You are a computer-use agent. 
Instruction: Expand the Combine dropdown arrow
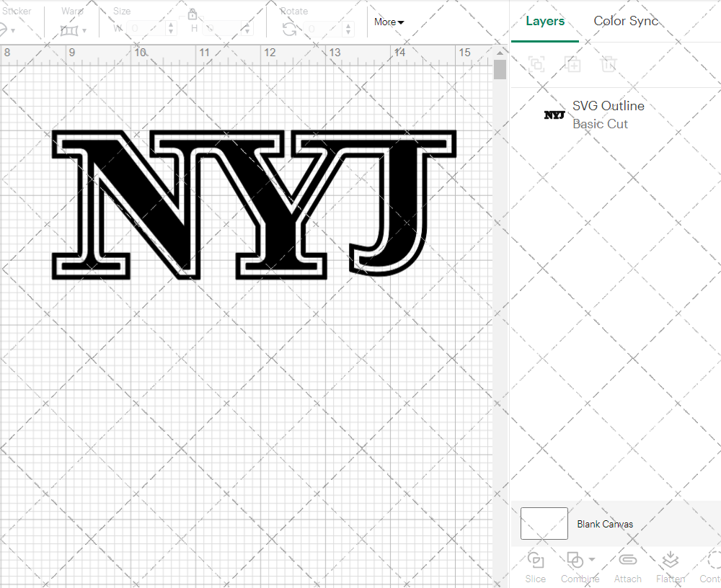click(x=592, y=559)
